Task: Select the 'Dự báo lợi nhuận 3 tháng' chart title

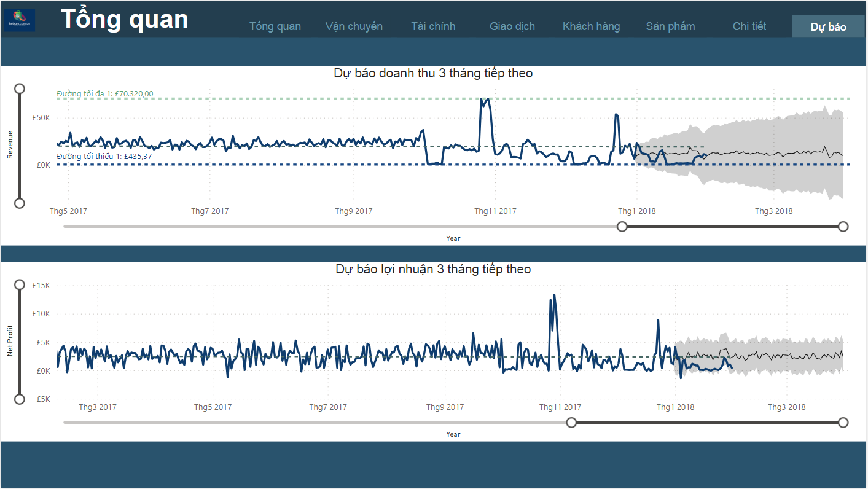Action: 433,269
